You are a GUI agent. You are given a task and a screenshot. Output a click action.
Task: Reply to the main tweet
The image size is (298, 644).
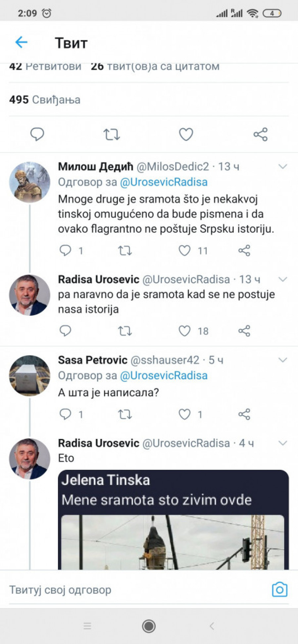pos(37,134)
